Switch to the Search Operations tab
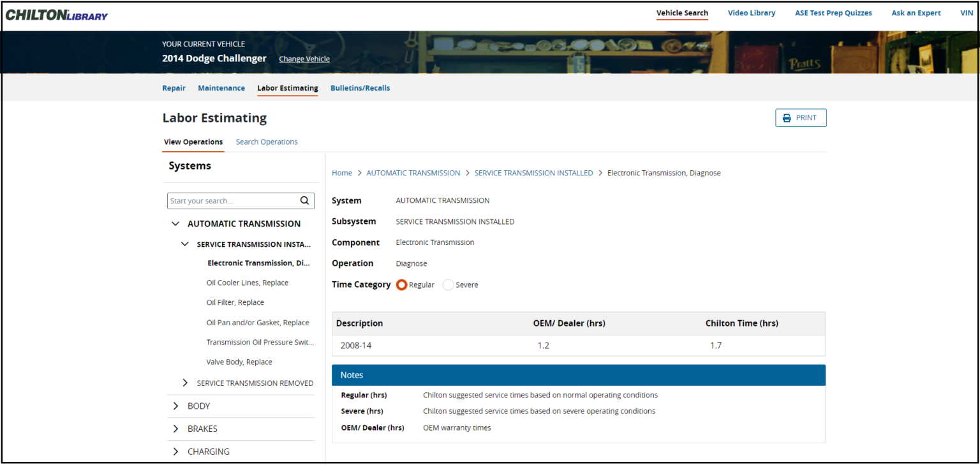Viewport: 980px width, 465px height. 266,142
